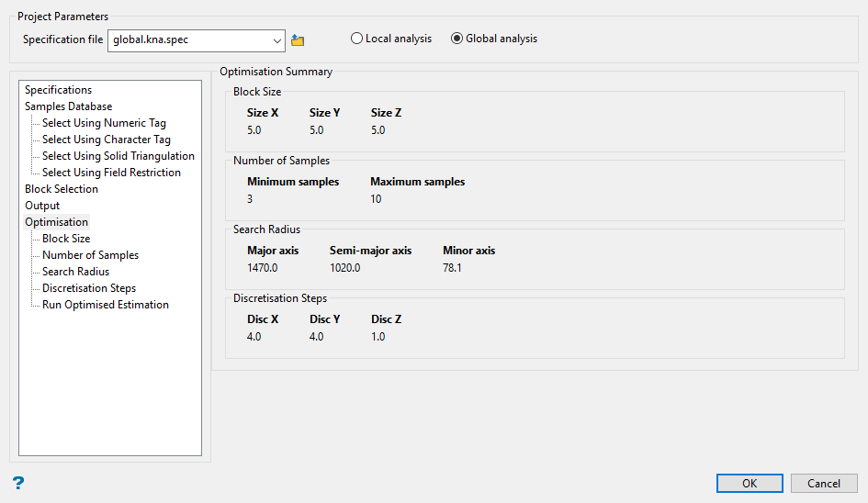Navigate to Block Selection section
Screen dimensions: 868x503
(62, 189)
